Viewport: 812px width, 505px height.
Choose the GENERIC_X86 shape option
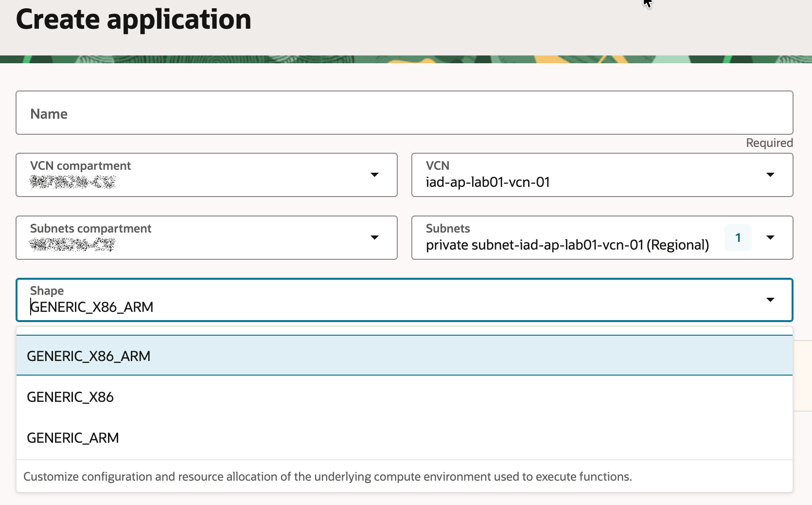[x=70, y=397]
